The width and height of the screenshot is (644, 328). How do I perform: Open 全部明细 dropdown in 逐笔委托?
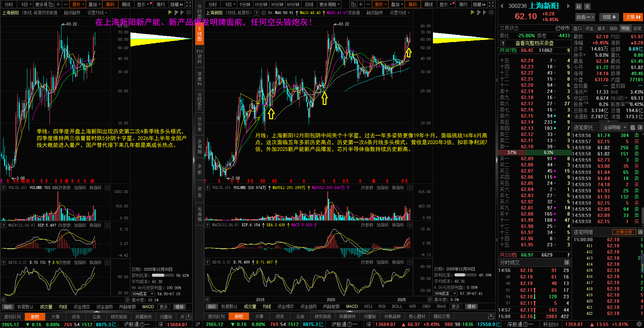[615, 127]
